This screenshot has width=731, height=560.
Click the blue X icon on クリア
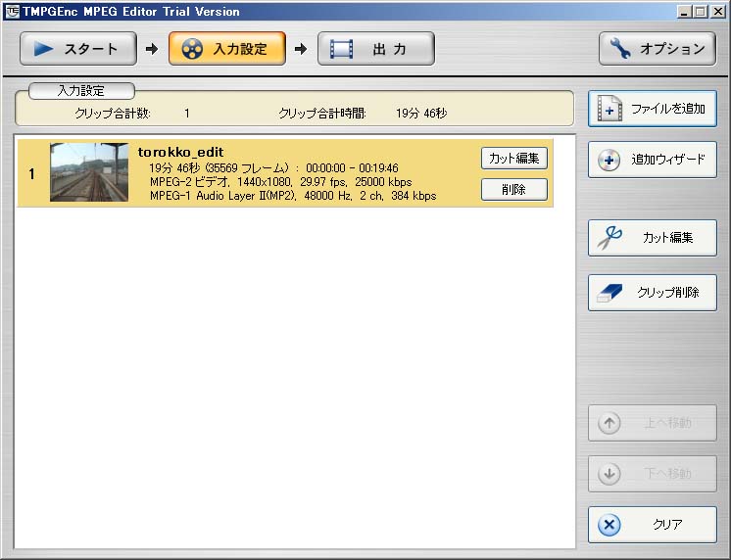click(x=609, y=525)
